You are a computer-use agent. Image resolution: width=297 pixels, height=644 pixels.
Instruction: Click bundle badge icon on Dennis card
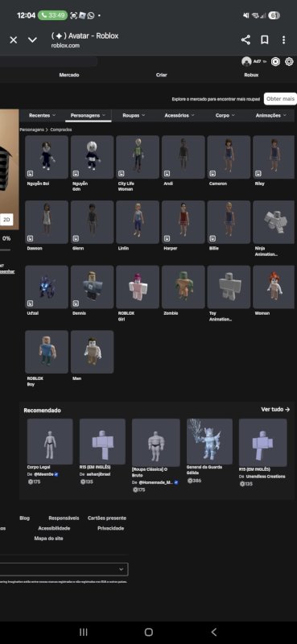(x=76, y=303)
